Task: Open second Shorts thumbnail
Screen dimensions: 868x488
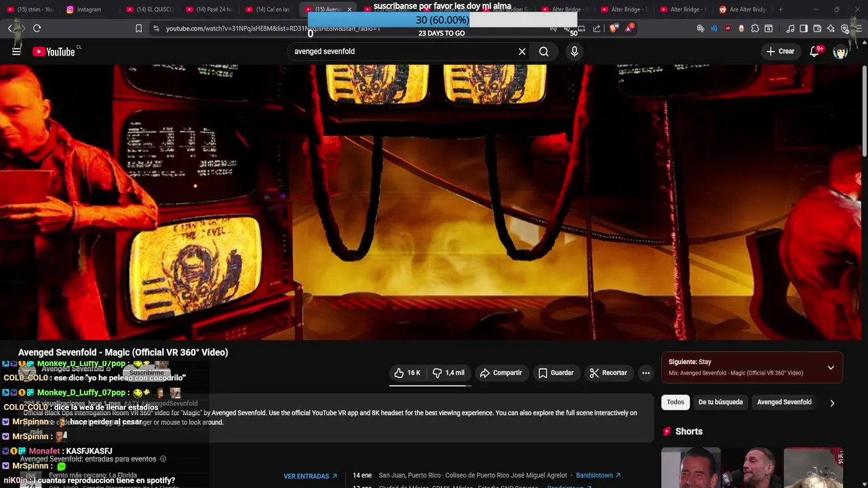Action: (751, 468)
